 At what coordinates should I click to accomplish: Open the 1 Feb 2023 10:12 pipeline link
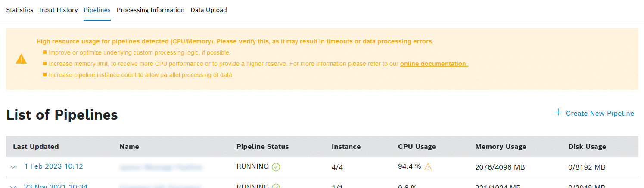(x=53, y=166)
